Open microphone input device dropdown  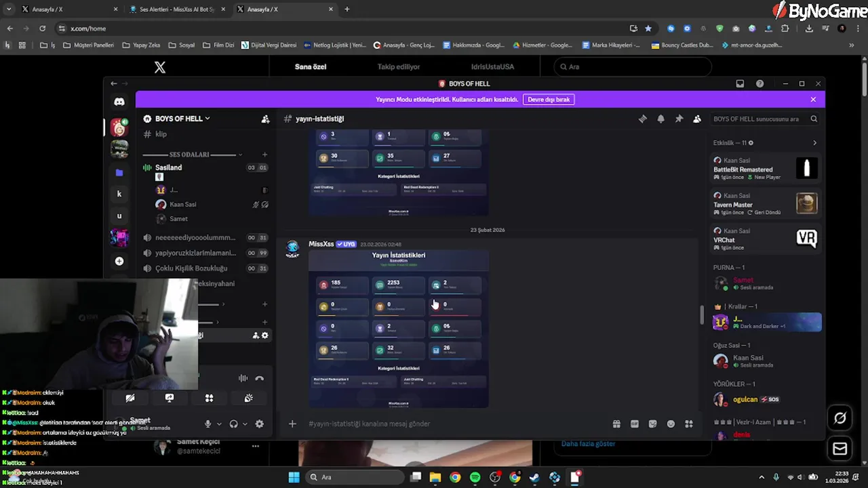click(x=219, y=424)
